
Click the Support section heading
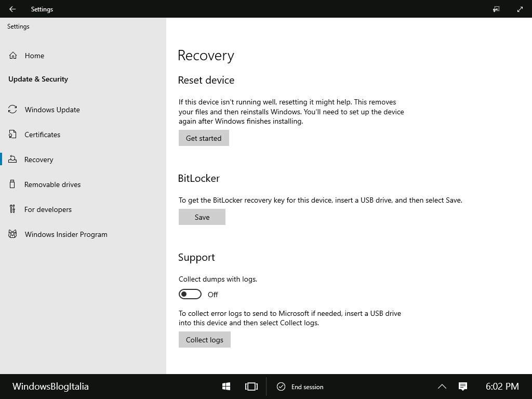[x=196, y=257]
